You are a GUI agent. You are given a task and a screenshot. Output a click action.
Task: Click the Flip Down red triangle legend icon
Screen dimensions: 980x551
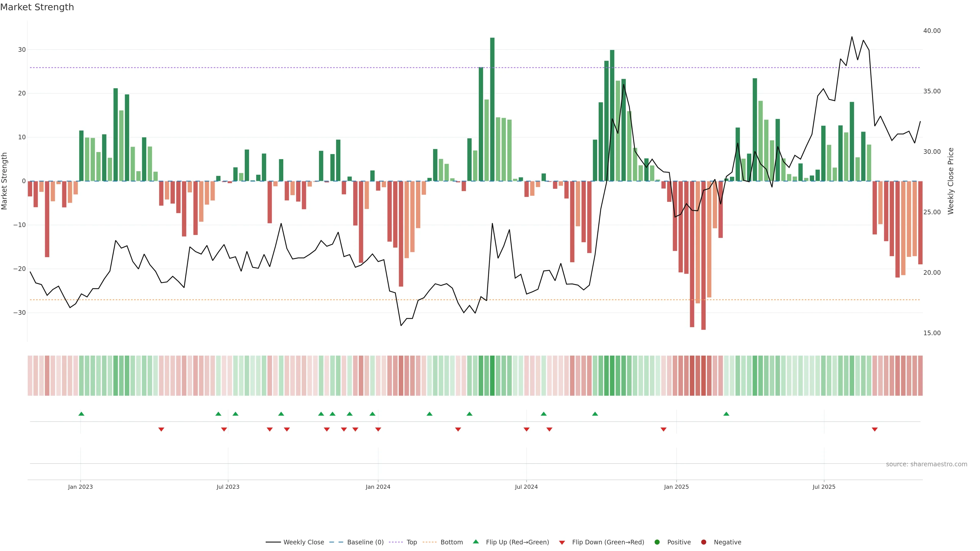click(562, 543)
